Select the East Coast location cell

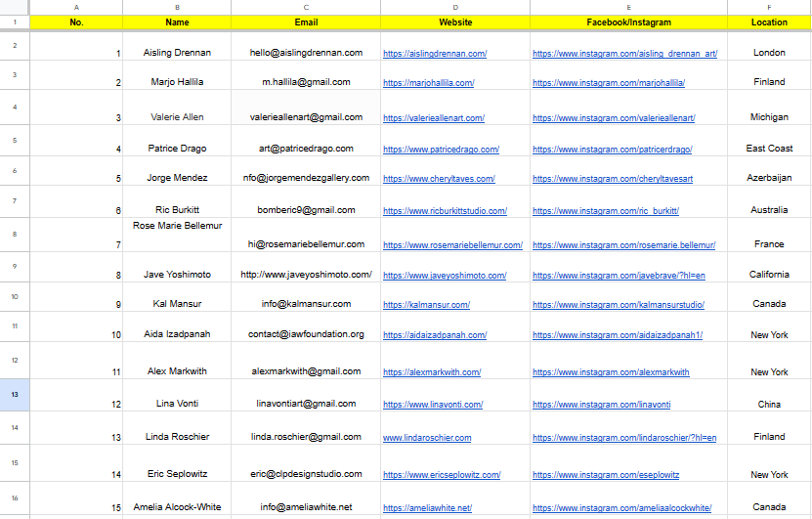tap(769, 141)
